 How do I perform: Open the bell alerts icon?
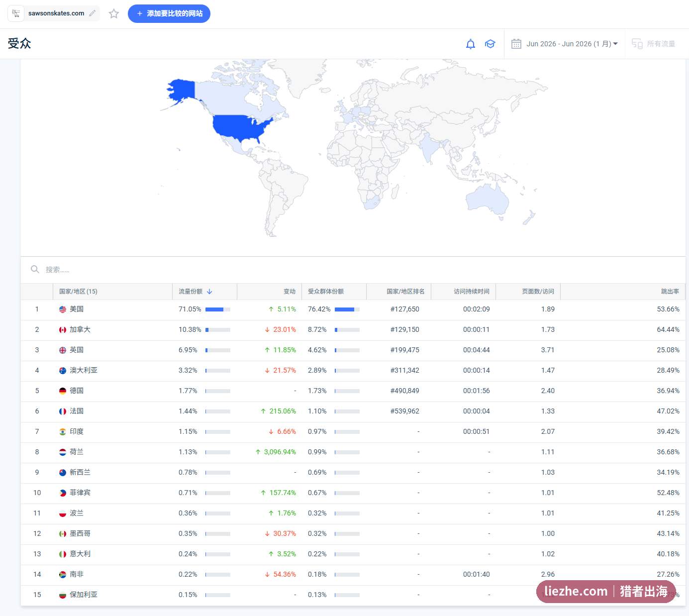click(x=471, y=44)
